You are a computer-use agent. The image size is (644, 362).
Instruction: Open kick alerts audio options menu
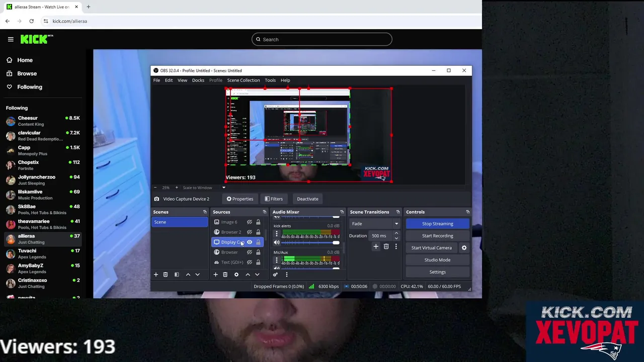(276, 234)
